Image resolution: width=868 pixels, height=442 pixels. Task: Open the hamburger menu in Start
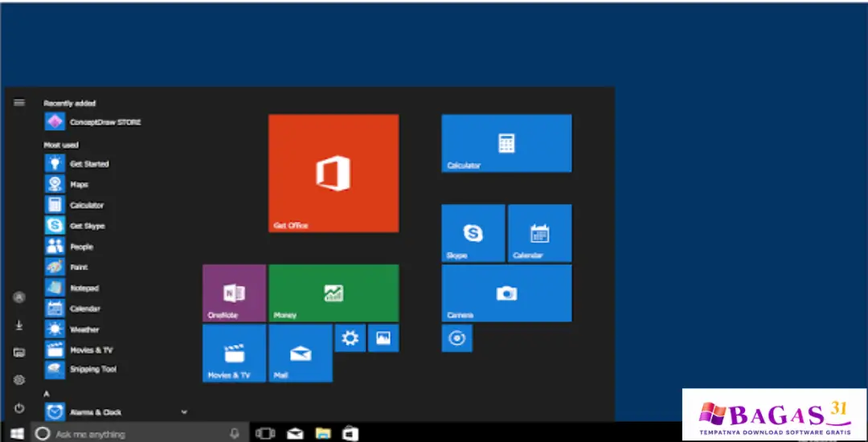pos(19,102)
